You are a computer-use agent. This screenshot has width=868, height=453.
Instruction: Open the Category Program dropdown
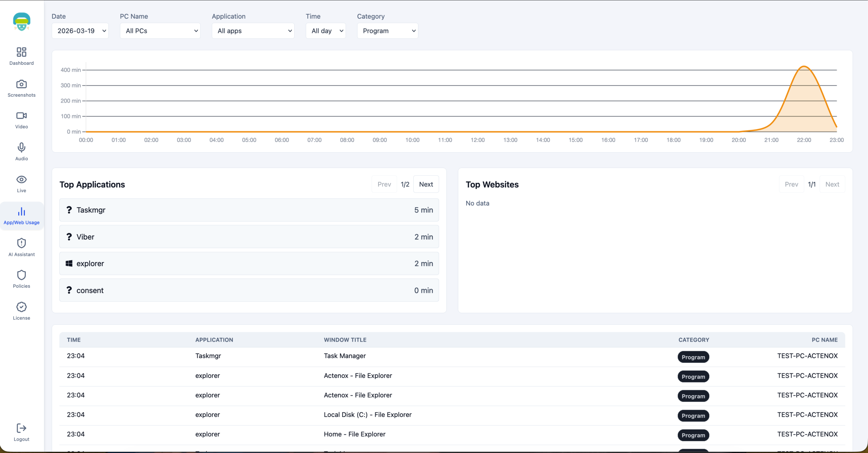tap(387, 31)
